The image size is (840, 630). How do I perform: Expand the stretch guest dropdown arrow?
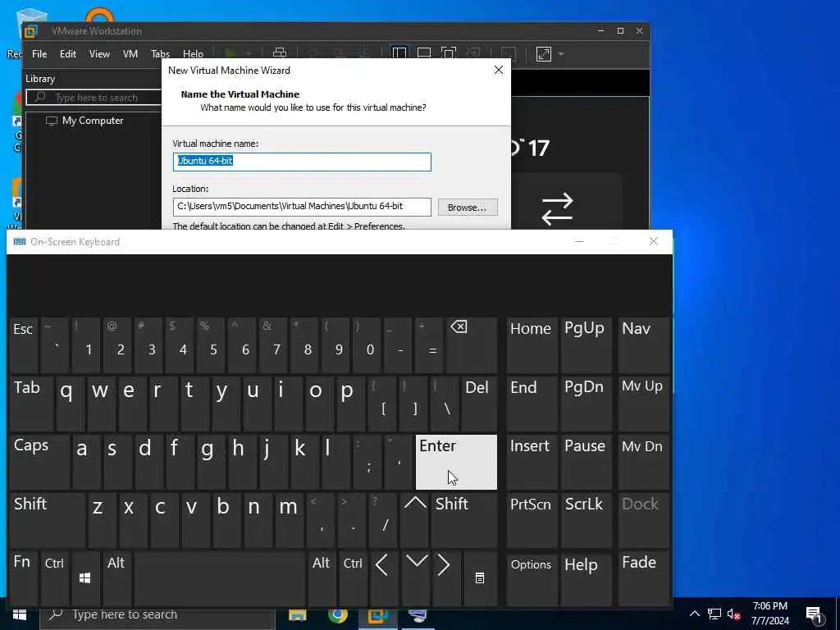[x=561, y=54]
